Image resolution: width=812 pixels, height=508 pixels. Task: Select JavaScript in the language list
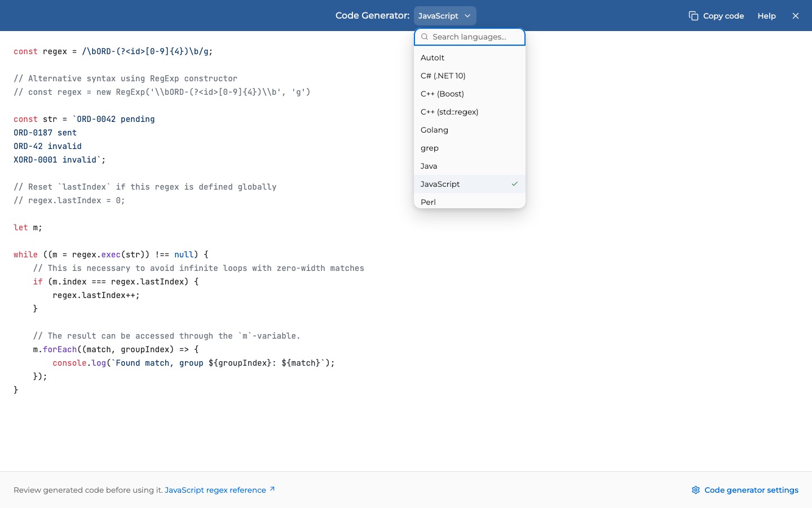click(x=470, y=184)
